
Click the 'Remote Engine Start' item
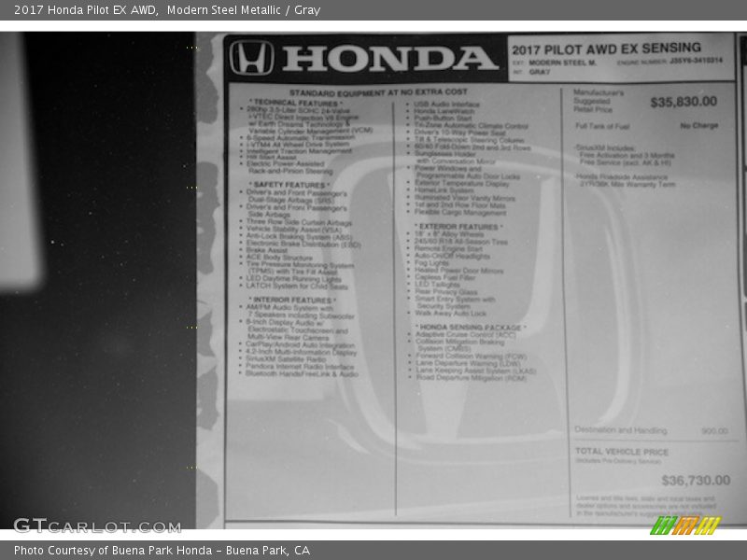point(448,248)
